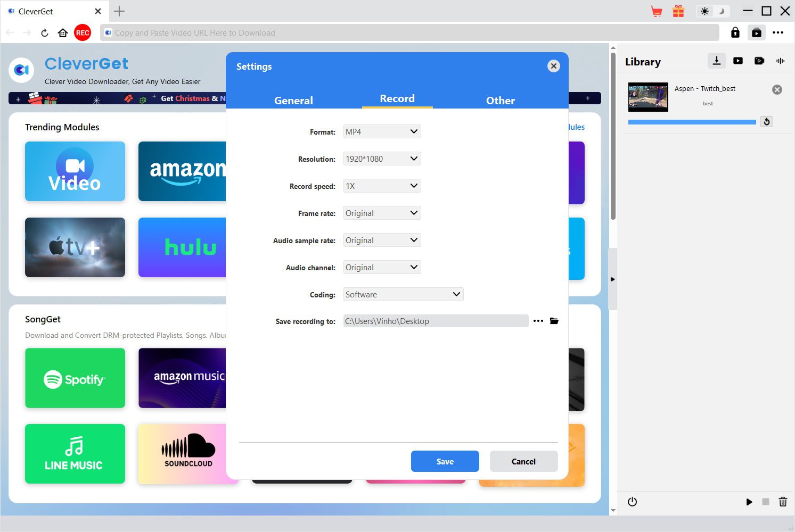Click the trash delete icon in Library
This screenshot has width=795, height=532.
[x=783, y=502]
